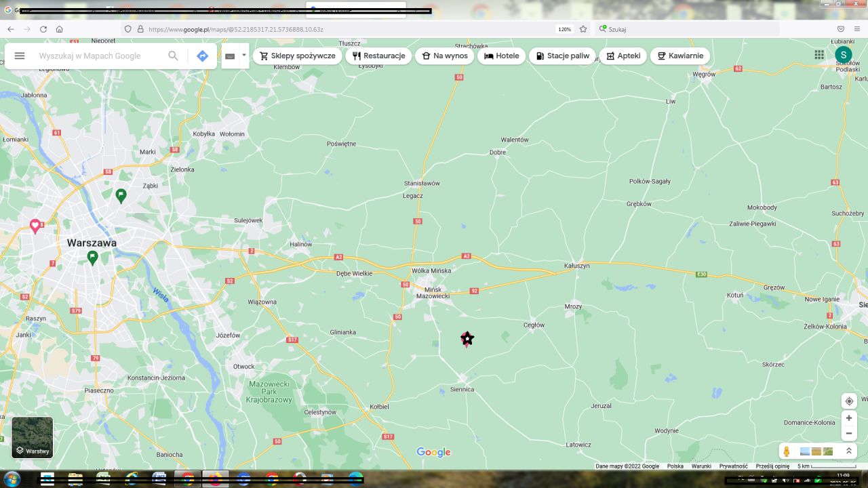Click the Latowicz town label
Viewport: 868px width, 488px height.
(578, 445)
